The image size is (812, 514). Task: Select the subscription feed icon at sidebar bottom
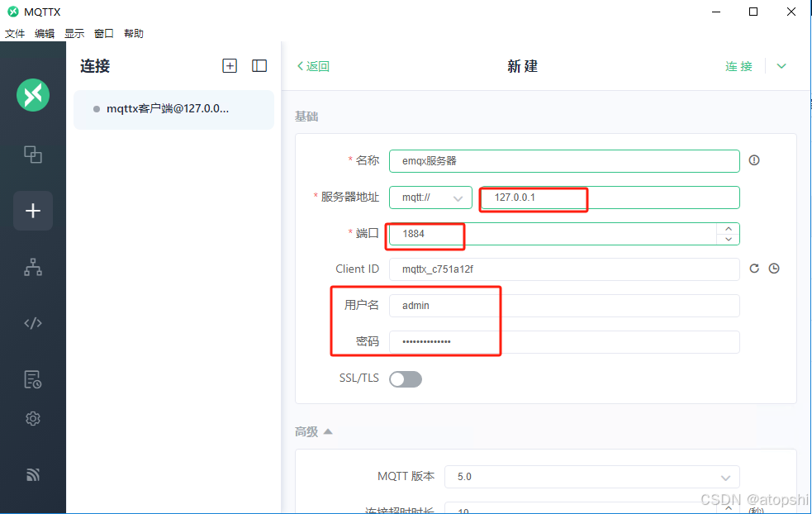(33, 474)
